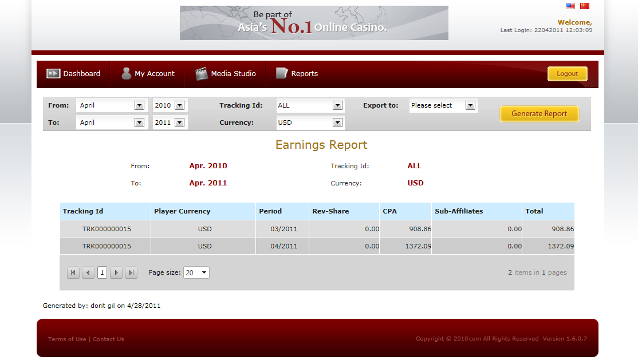Switch language using the Chinese flag icon
The width and height of the screenshot is (638, 364).
pyautogui.click(x=585, y=6)
